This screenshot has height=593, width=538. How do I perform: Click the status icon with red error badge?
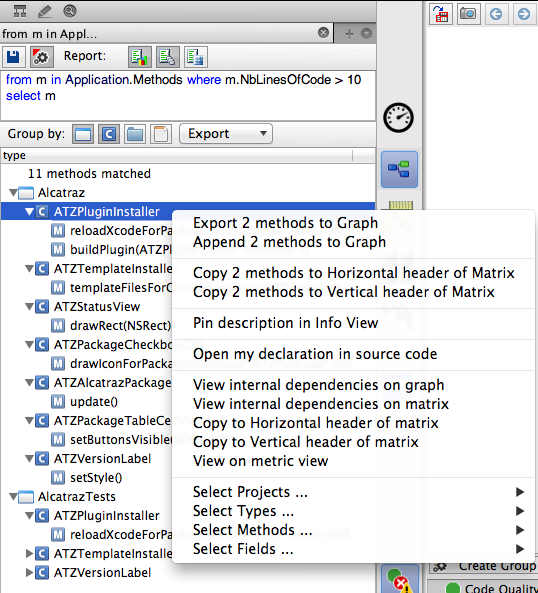tap(400, 580)
